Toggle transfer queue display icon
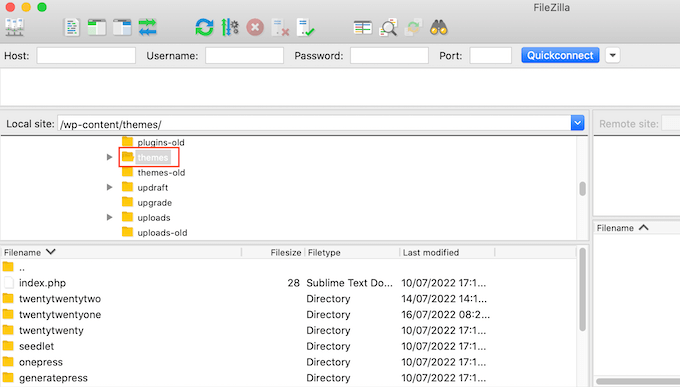 click(x=147, y=28)
